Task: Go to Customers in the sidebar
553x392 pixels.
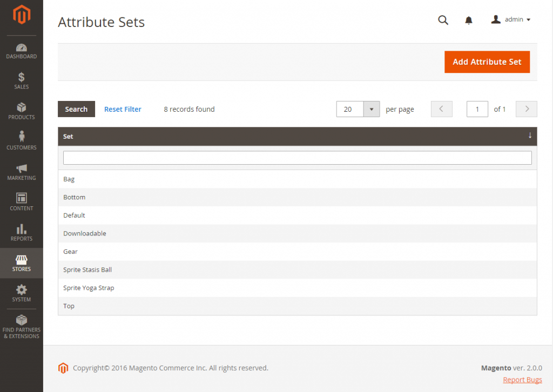Action: (22, 141)
